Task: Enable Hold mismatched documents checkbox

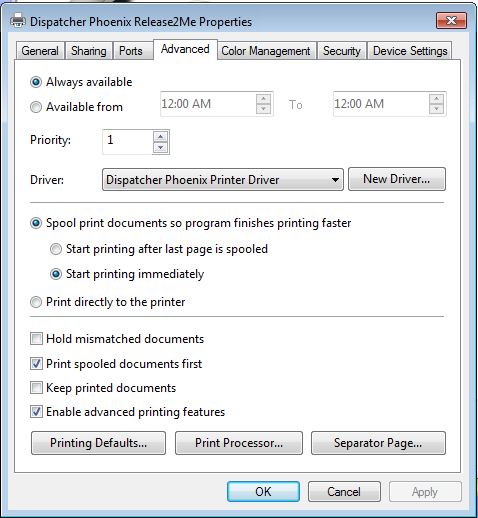Action: click(36, 339)
